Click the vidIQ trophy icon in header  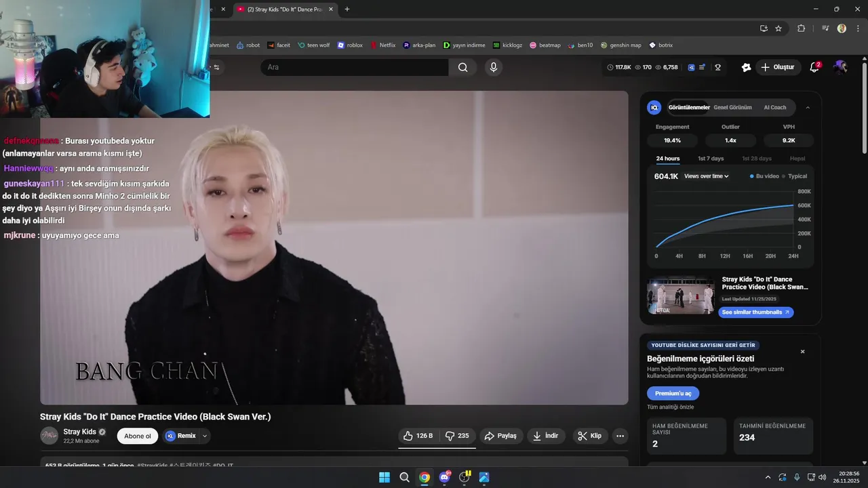pos(717,67)
